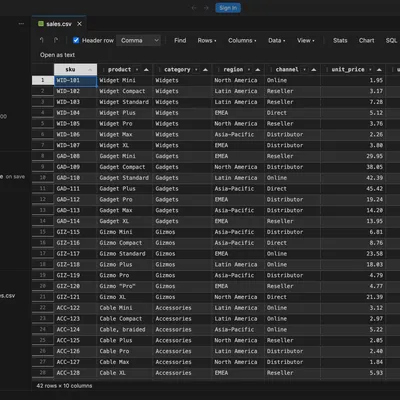This screenshot has height=400, width=400.
Task: Go forward with the right navigation arrow
Action: [x=206, y=8]
